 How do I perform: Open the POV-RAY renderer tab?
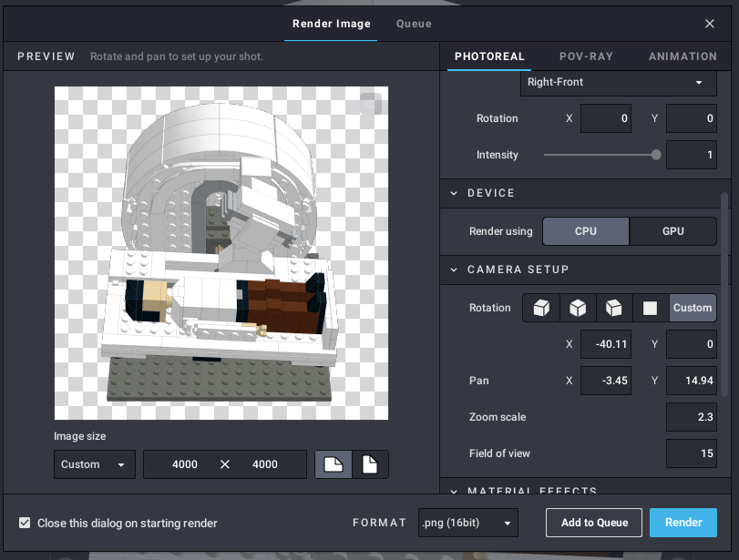coord(586,56)
